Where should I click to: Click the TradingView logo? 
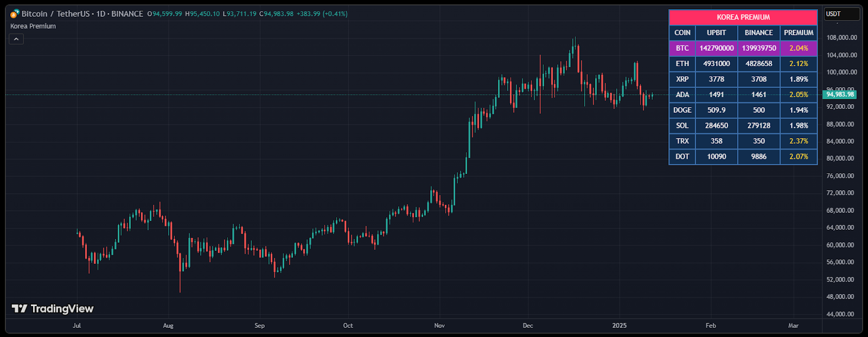[53, 309]
